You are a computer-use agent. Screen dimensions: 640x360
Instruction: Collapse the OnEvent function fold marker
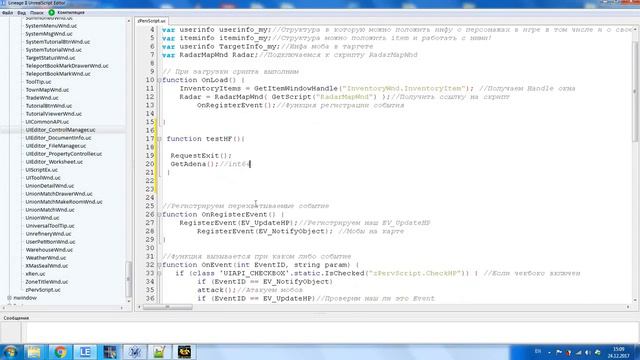159,265
